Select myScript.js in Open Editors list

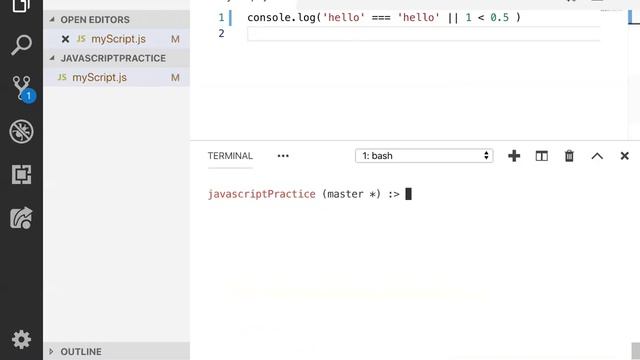(116, 39)
